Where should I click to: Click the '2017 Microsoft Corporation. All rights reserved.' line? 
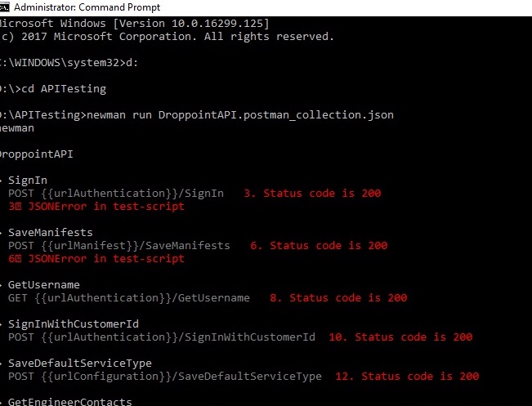(x=178, y=36)
